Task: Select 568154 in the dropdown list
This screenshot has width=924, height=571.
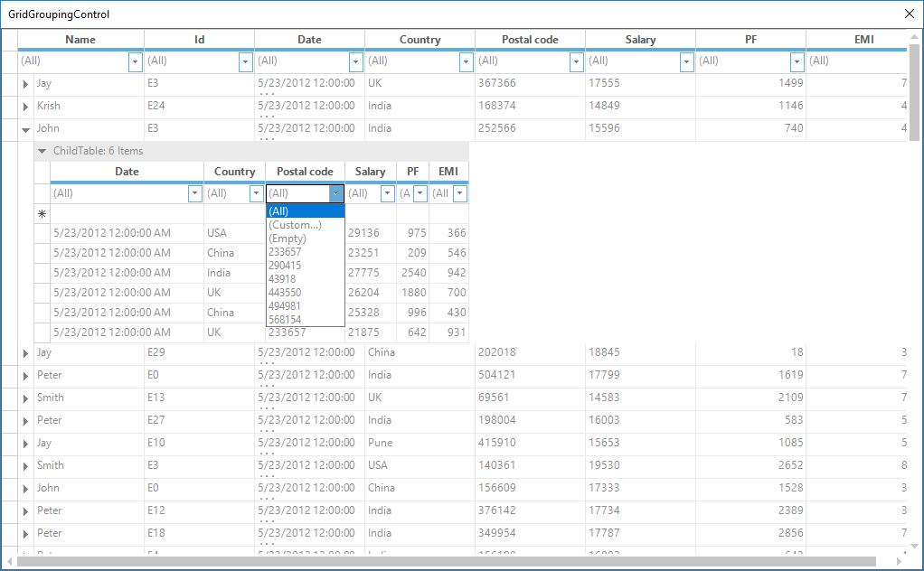Action: click(x=286, y=320)
